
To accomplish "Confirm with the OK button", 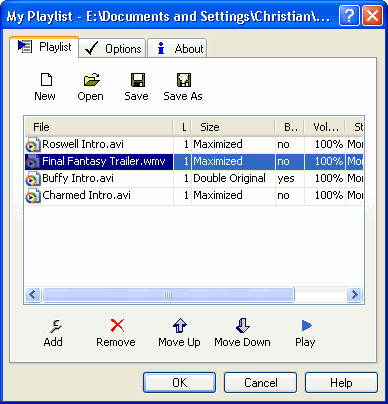I will click(180, 383).
